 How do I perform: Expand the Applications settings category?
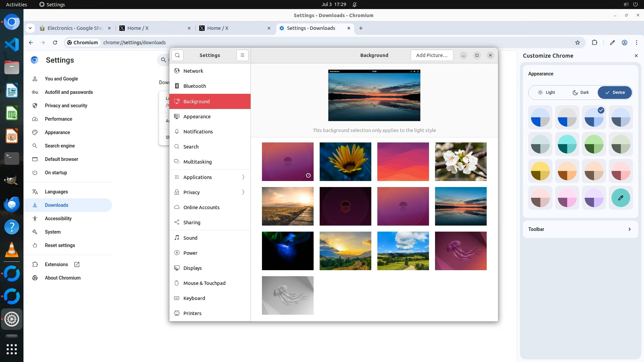tap(210, 177)
